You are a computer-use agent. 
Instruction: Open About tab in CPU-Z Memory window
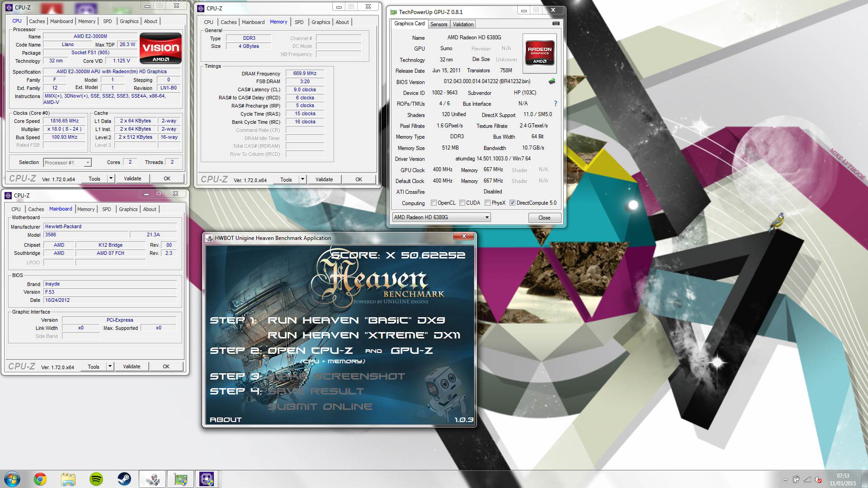[342, 22]
